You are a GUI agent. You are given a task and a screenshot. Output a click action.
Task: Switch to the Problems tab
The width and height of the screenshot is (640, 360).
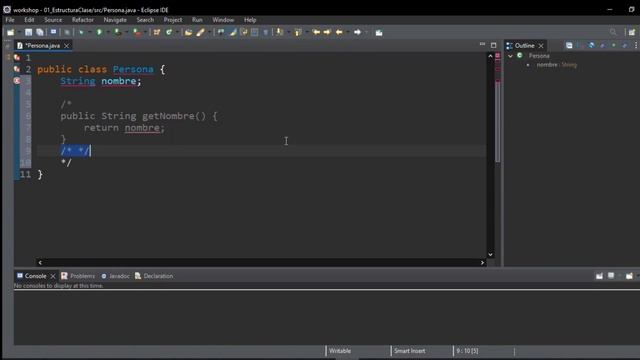pyautogui.click(x=78, y=276)
